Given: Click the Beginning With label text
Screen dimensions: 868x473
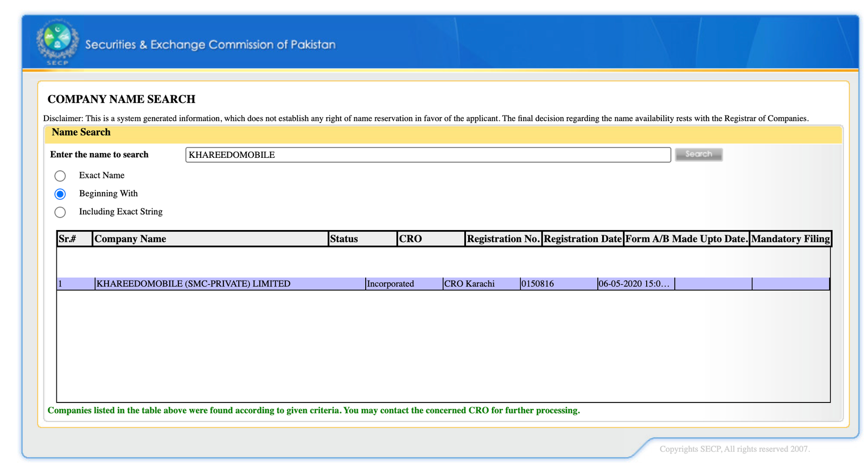Looking at the screenshot, I should [x=108, y=194].
